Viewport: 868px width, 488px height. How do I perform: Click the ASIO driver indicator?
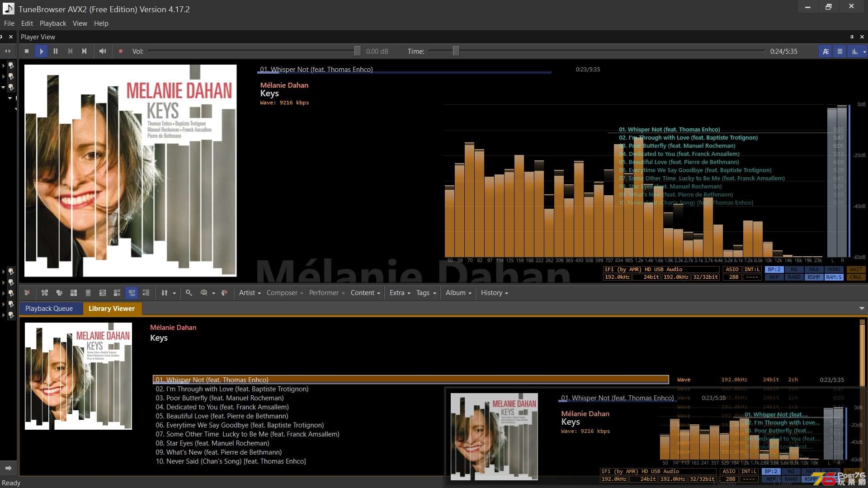tap(732, 270)
